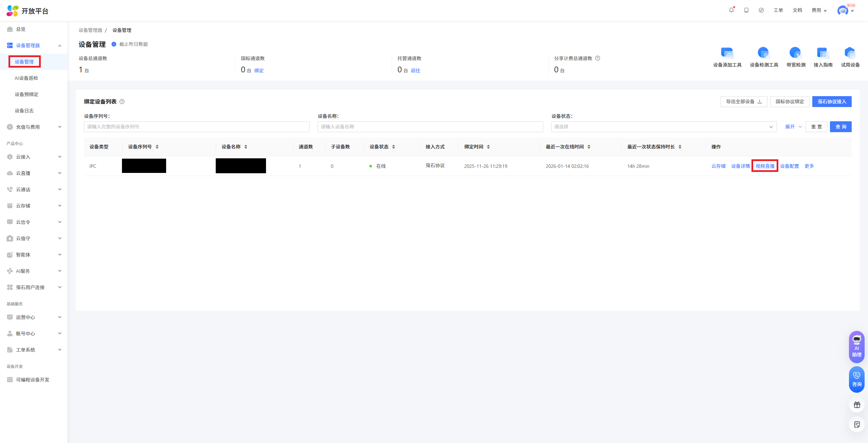Click the 视频直播 link in device row
Viewport: 868px width, 443px height.
[765, 166]
